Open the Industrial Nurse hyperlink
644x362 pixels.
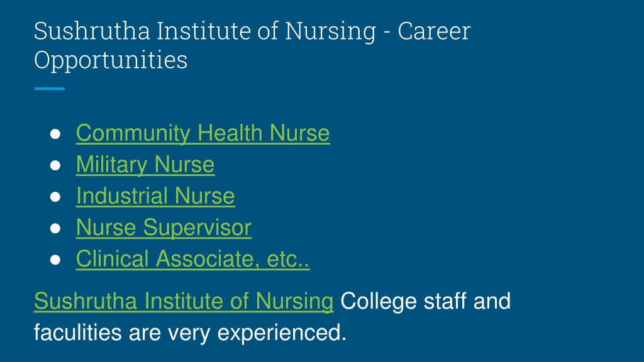[x=155, y=196]
